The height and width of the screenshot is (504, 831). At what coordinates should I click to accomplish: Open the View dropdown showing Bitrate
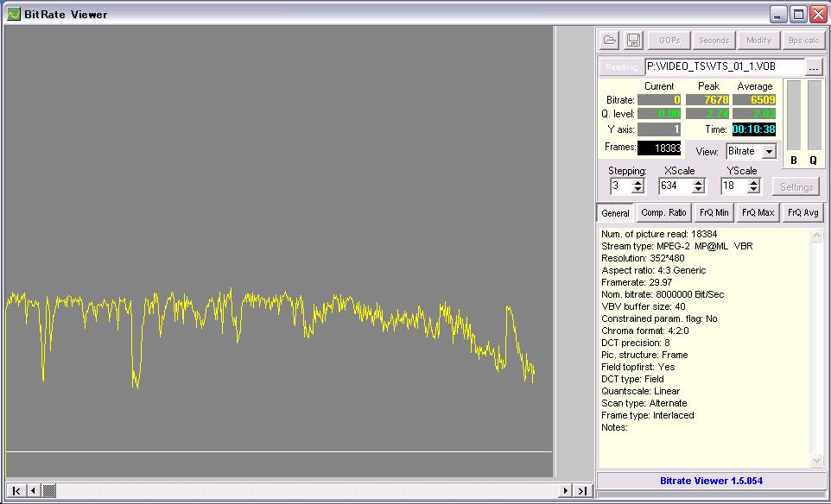pyautogui.click(x=769, y=151)
